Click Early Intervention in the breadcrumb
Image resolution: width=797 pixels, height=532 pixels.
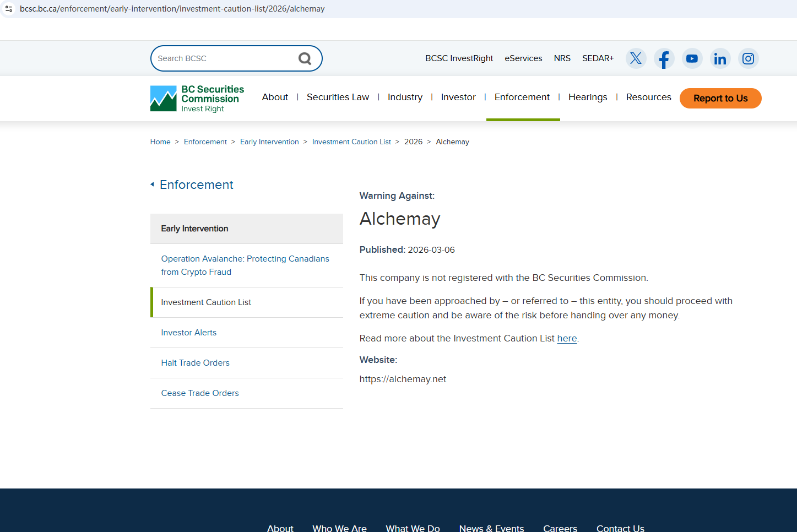pyautogui.click(x=269, y=142)
